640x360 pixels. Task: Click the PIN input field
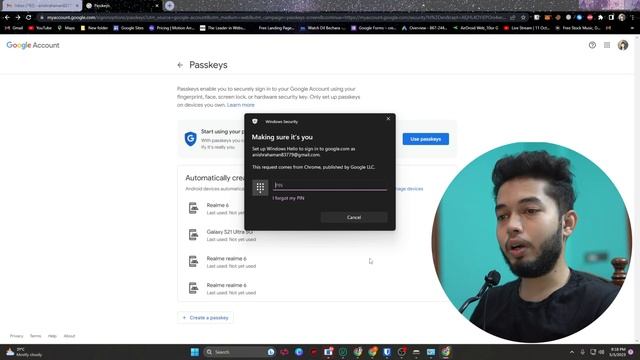click(x=330, y=185)
